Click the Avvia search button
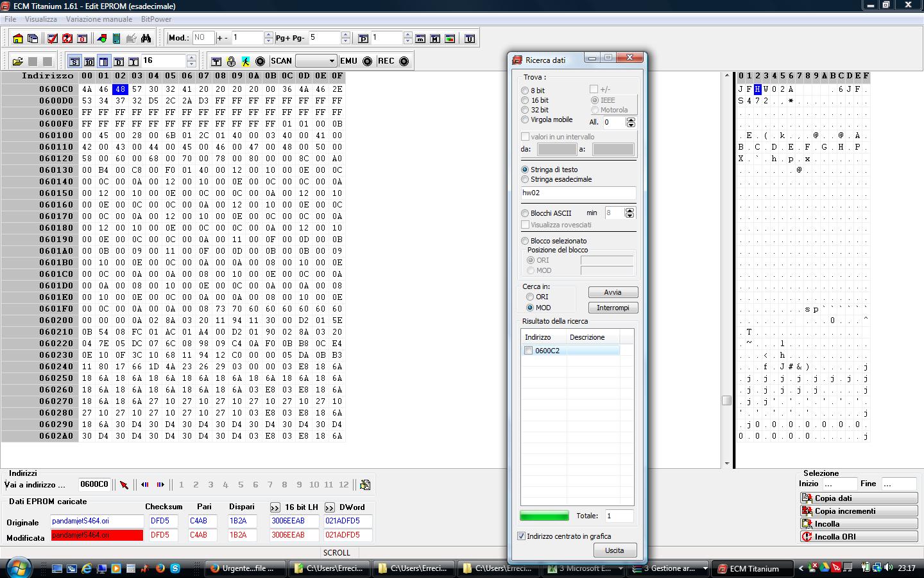The image size is (924, 578). pyautogui.click(x=613, y=292)
